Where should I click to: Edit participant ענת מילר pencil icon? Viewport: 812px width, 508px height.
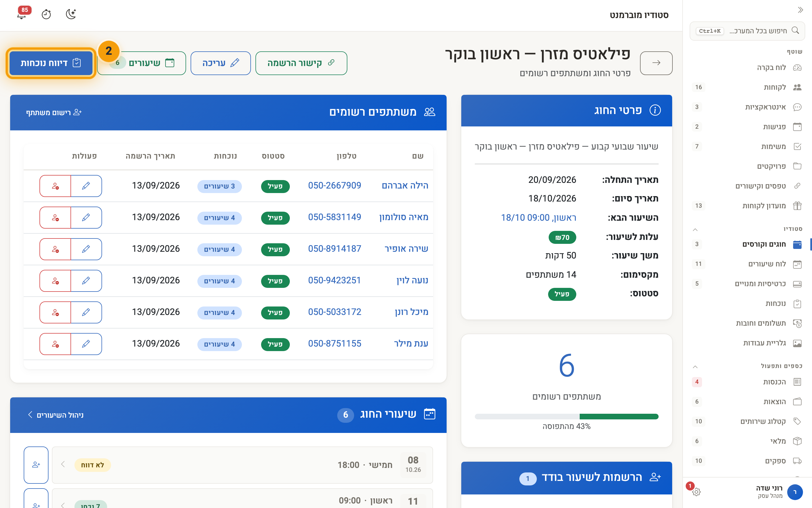coord(86,344)
